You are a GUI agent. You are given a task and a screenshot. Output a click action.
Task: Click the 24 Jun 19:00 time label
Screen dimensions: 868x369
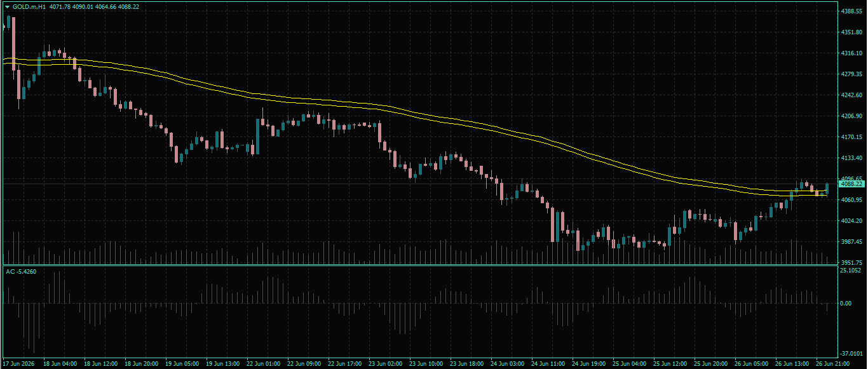(588, 364)
